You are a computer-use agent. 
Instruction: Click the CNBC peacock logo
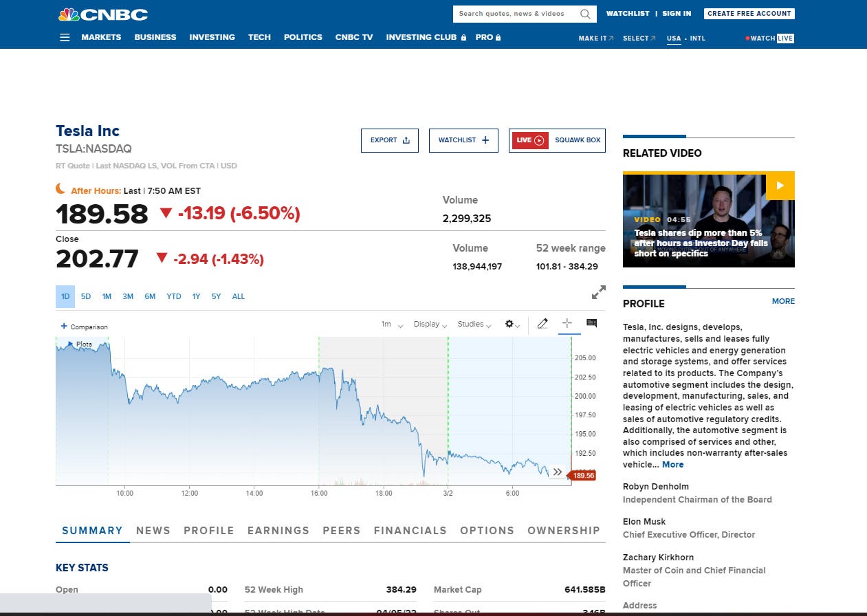tap(102, 14)
